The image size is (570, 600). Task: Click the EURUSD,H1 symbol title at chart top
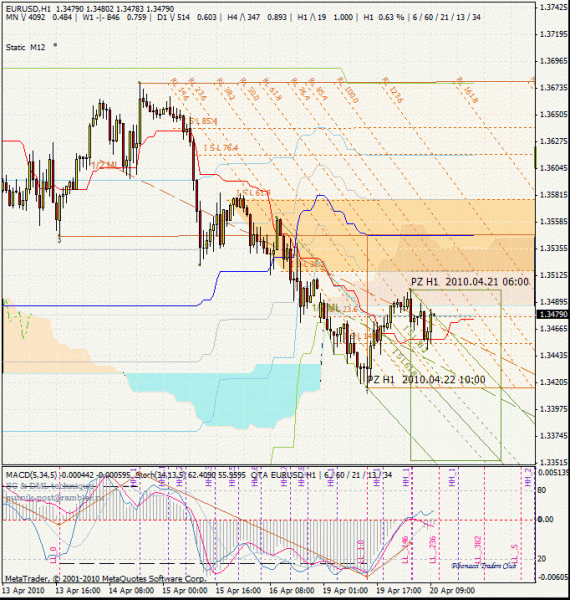click(x=28, y=8)
